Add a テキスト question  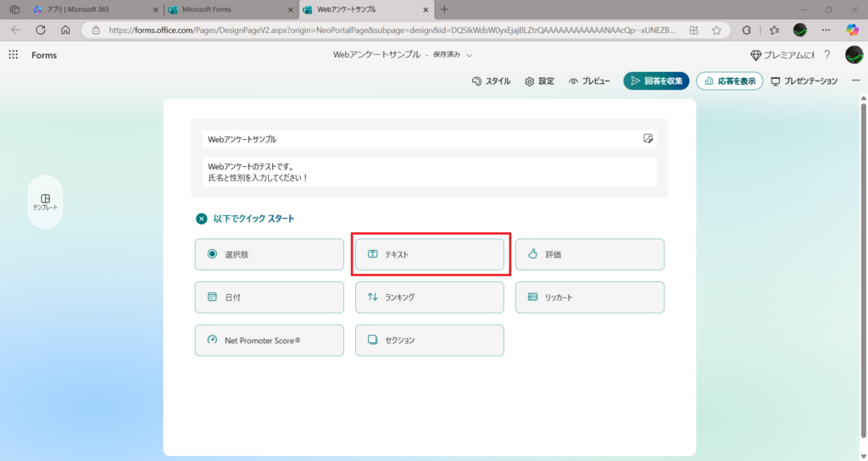click(429, 254)
